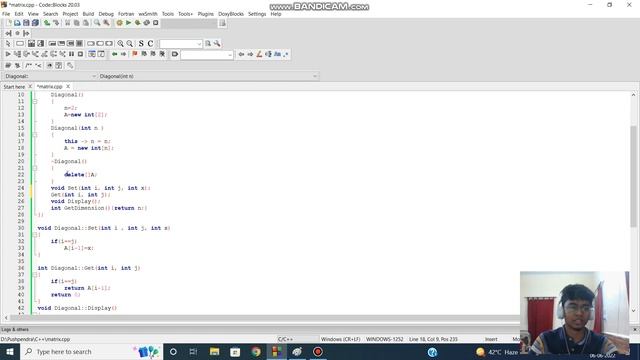Open the Build menu
The width and height of the screenshot is (640, 360).
(88, 14)
